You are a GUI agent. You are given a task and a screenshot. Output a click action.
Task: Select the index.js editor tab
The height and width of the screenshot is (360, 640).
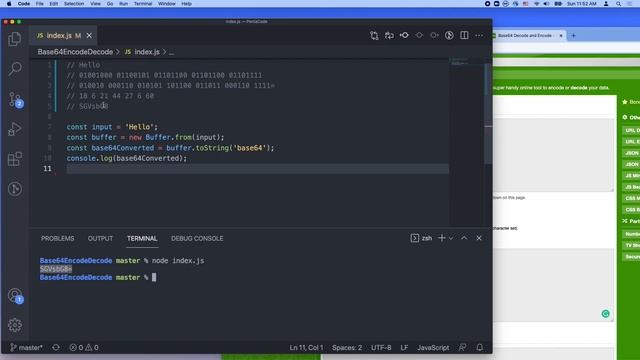[63, 36]
